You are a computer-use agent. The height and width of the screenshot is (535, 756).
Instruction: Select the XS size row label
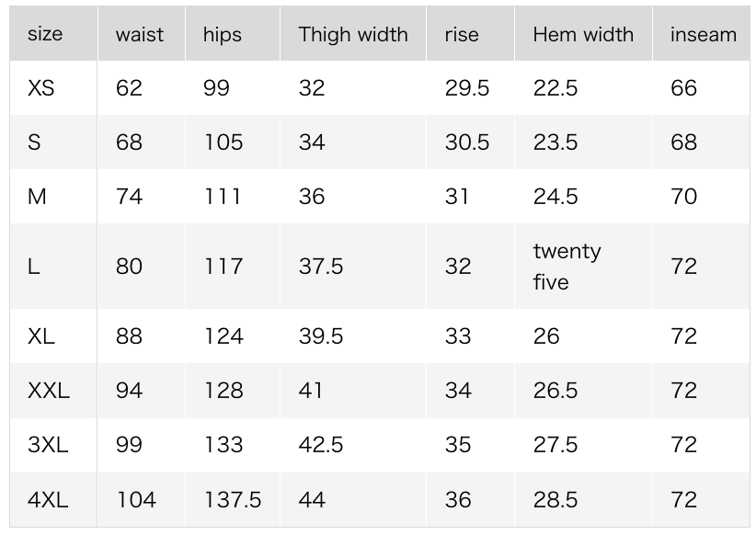[x=41, y=88]
